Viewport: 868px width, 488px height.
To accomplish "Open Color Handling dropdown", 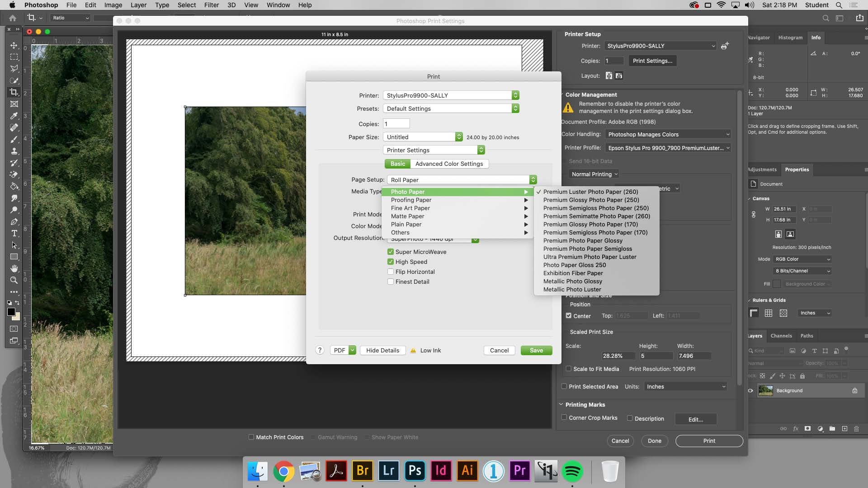I will coord(668,134).
